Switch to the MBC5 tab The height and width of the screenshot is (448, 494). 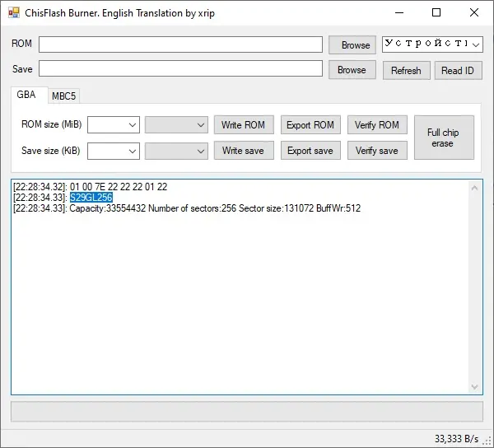64,96
